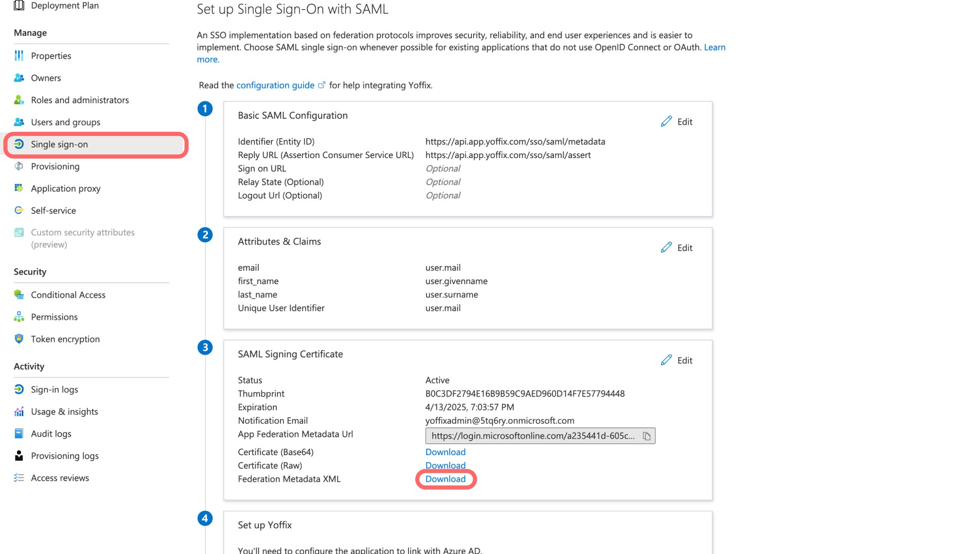View Audit logs
980x554 pixels.
pyautogui.click(x=51, y=434)
